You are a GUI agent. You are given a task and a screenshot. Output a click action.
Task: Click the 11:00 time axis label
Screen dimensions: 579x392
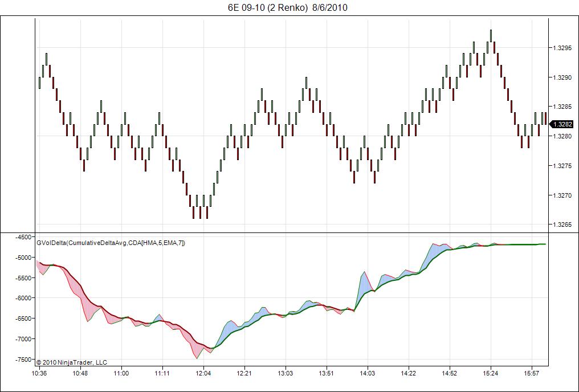click(121, 373)
